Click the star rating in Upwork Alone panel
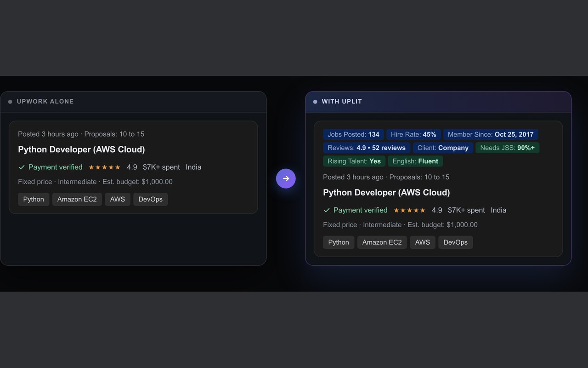Image resolution: width=588 pixels, height=368 pixels. coord(105,167)
